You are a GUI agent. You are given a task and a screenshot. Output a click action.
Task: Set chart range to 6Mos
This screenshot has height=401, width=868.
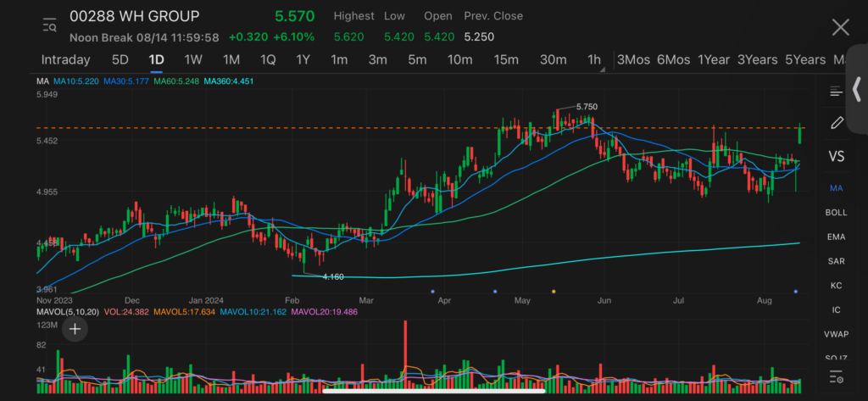[673, 60]
